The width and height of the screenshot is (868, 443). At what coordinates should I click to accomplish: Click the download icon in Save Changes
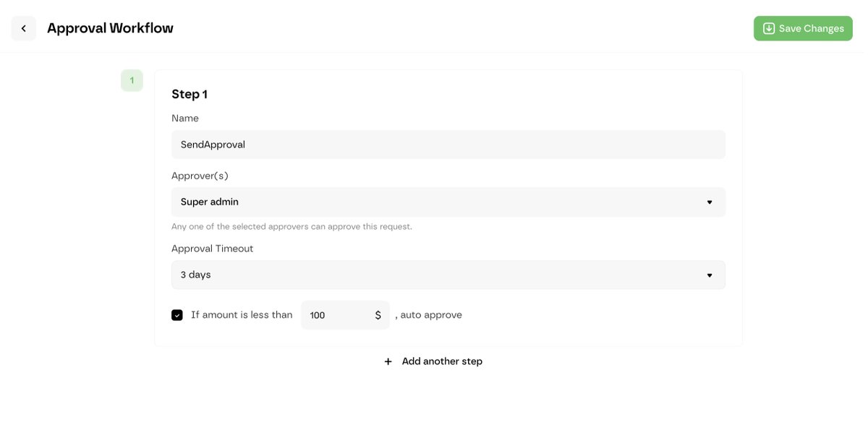click(769, 28)
